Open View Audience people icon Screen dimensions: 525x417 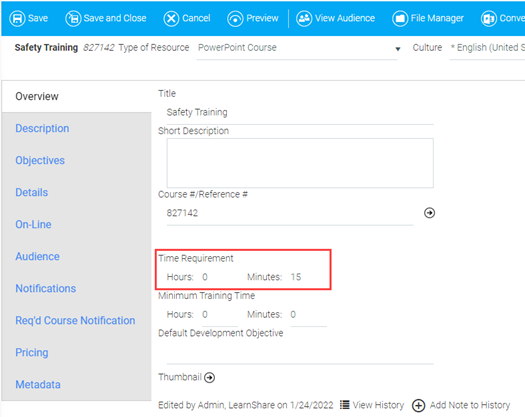click(x=304, y=18)
